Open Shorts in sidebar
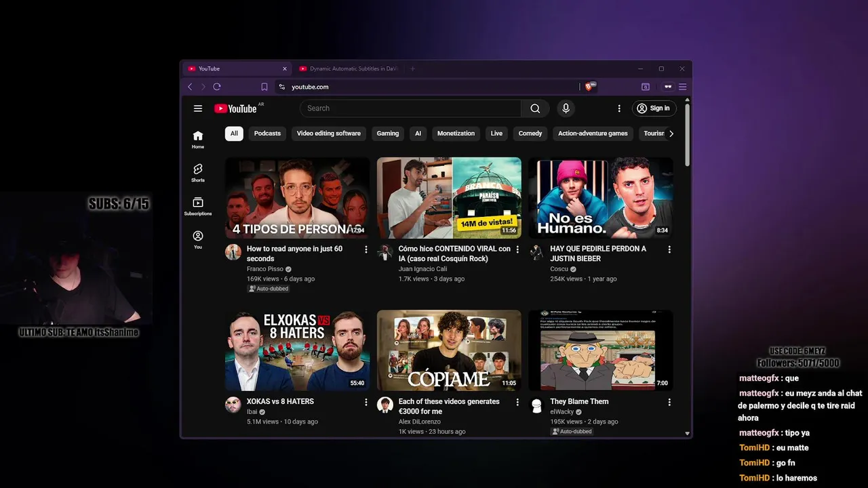 click(x=198, y=173)
